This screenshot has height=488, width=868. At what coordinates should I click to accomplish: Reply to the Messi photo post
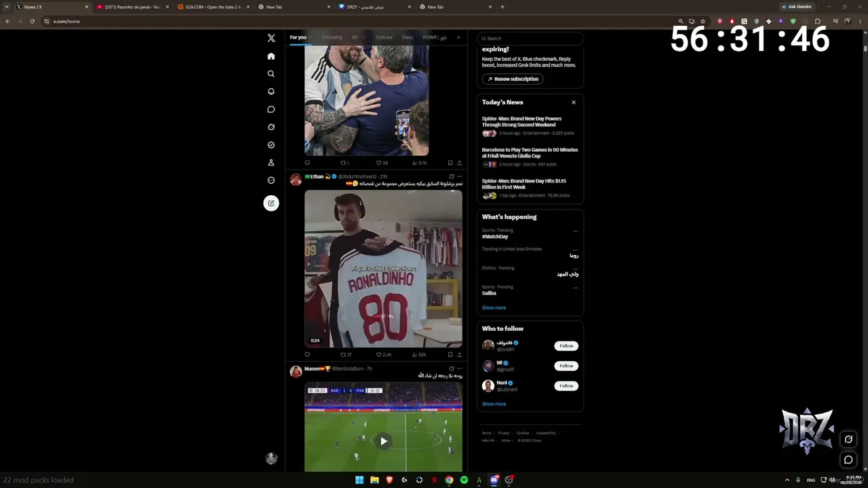[307, 163]
